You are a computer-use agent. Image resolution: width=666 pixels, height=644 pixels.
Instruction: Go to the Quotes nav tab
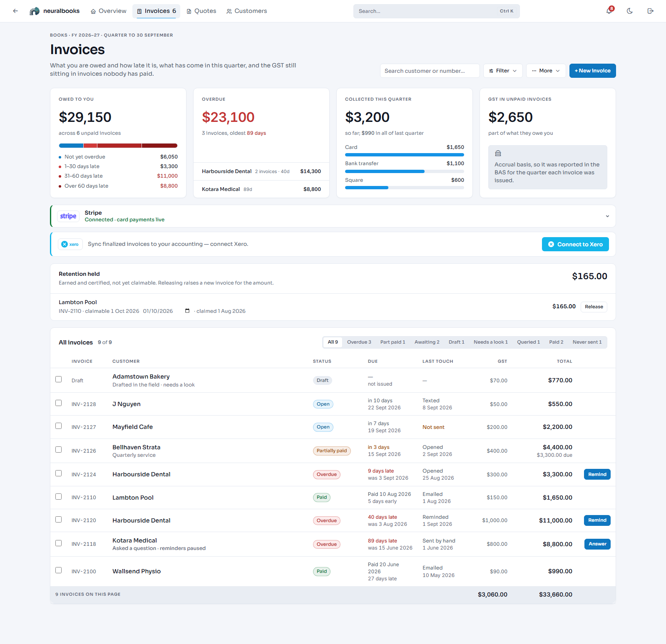click(x=201, y=11)
